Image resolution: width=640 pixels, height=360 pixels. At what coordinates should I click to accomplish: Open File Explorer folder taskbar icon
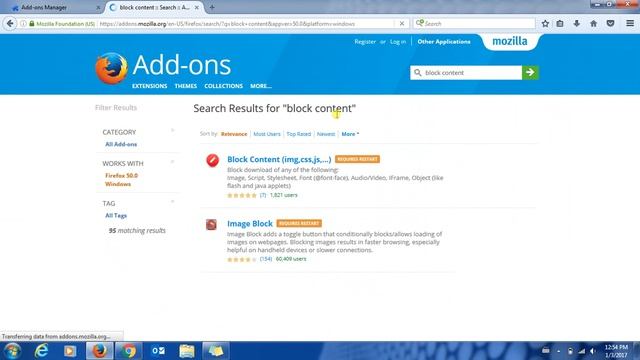tap(187, 351)
